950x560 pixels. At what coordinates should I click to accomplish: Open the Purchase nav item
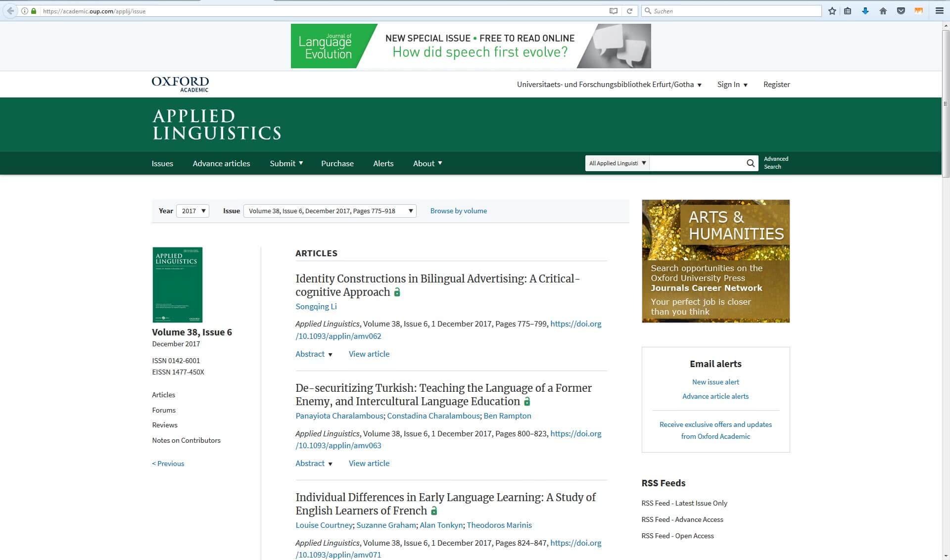coord(337,163)
